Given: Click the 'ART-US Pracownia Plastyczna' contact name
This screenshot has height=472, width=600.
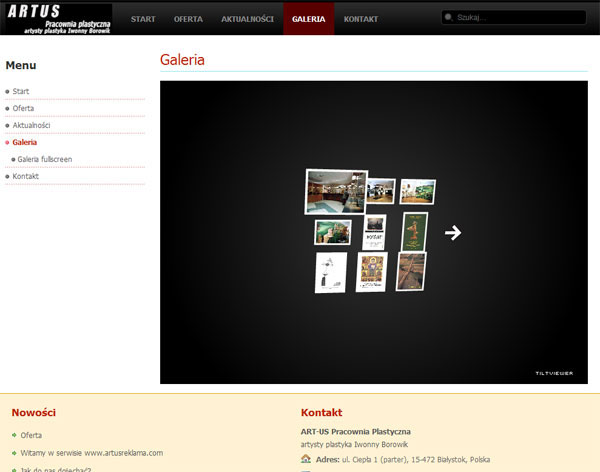Looking at the screenshot, I should (355, 431).
